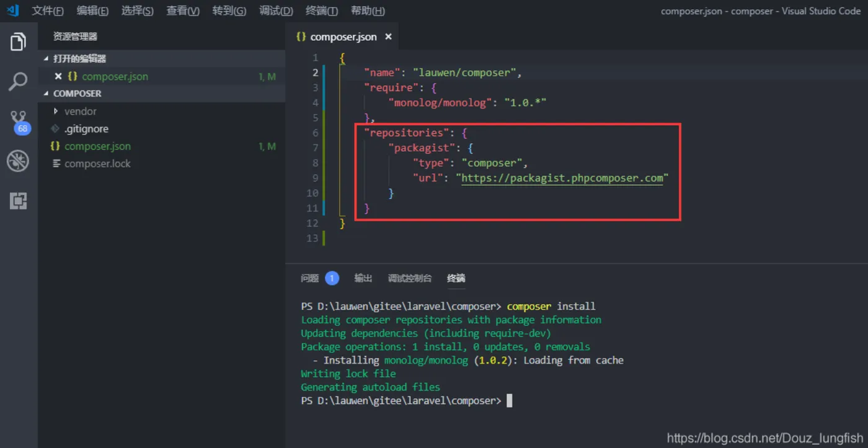Open composer.lock in the file tree
This screenshot has width=868, height=448.
pos(97,164)
